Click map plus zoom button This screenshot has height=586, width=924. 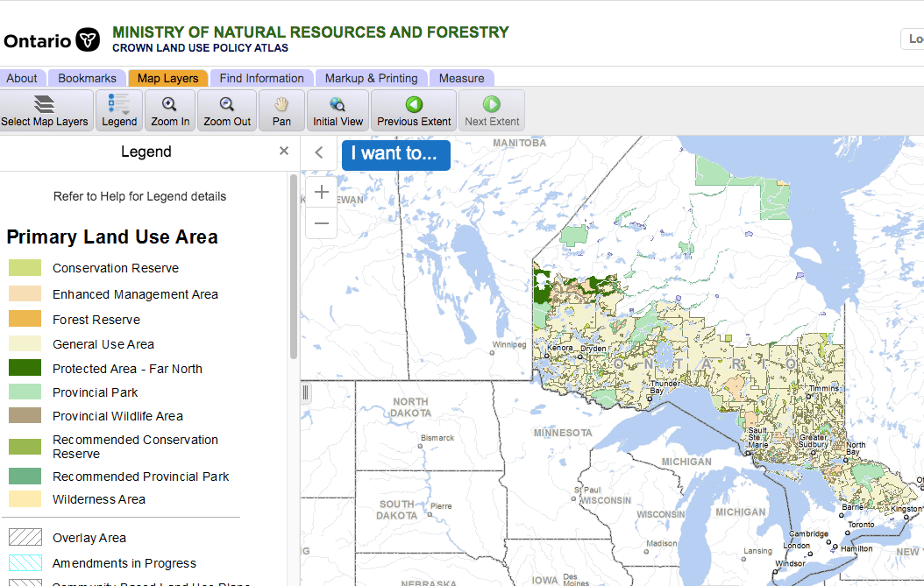321,192
